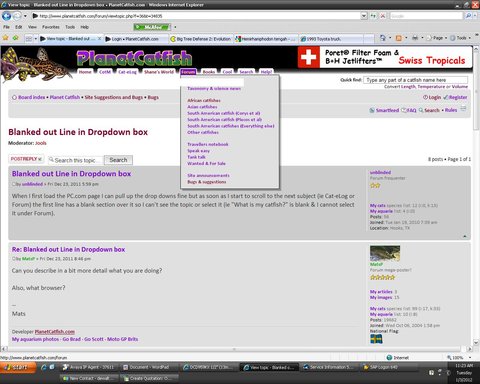The image size is (480, 384).
Task: Click the Home icon in command bar
Action: coord(383,38)
